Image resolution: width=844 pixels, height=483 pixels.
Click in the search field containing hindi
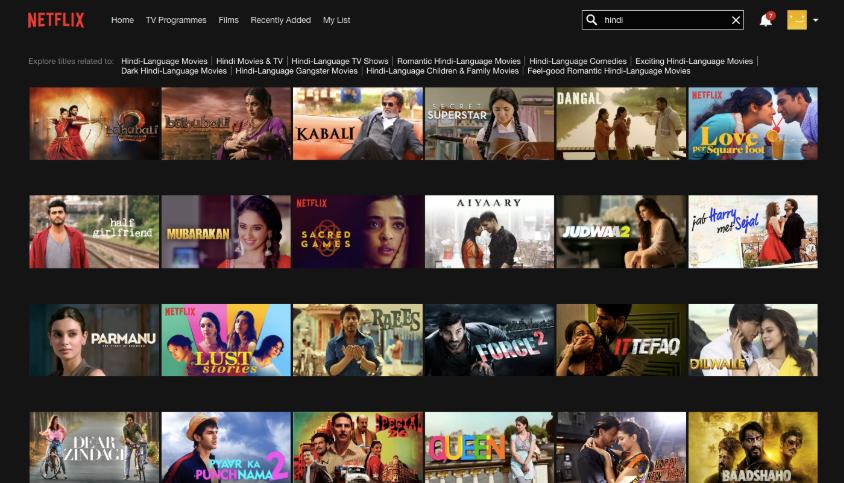[x=665, y=20]
